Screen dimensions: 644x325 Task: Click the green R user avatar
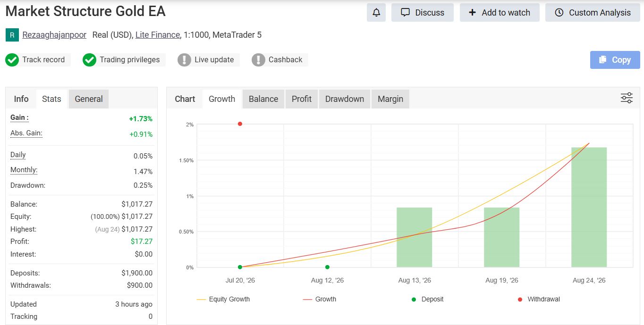click(x=12, y=35)
